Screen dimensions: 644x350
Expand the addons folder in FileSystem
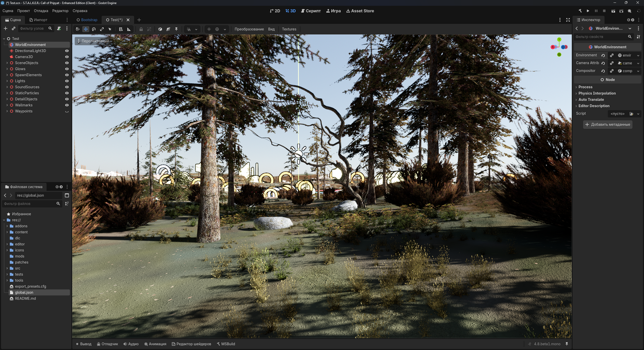(x=7, y=226)
